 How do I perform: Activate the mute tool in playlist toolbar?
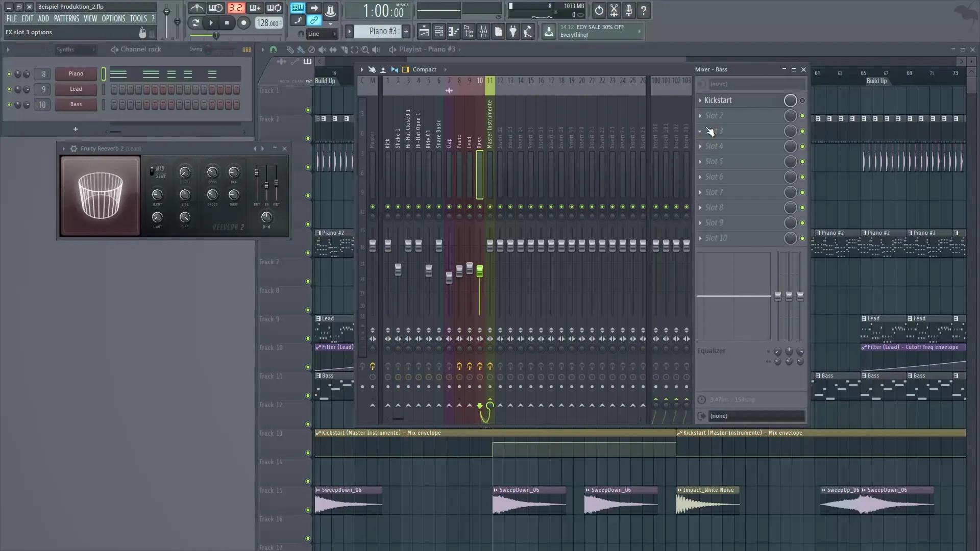click(322, 49)
